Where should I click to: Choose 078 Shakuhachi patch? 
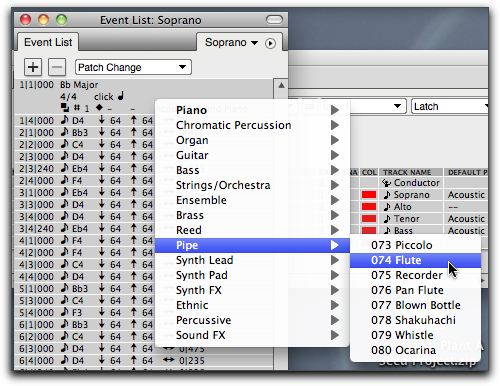(415, 320)
